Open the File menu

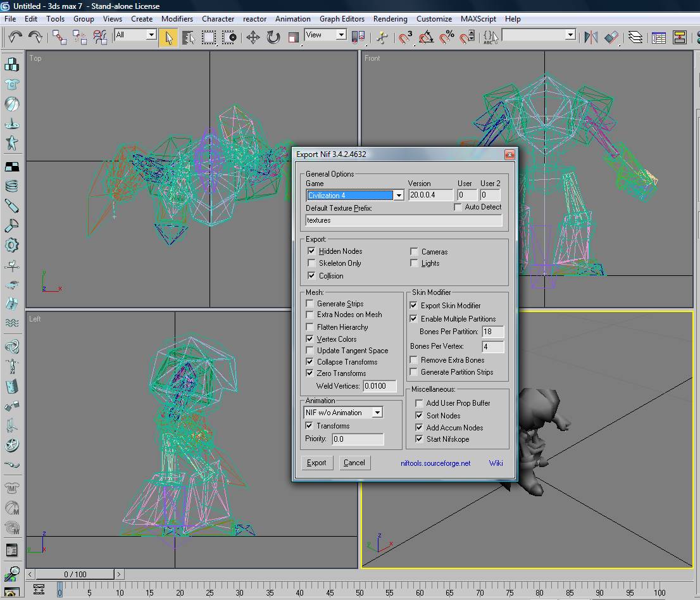(x=10, y=19)
